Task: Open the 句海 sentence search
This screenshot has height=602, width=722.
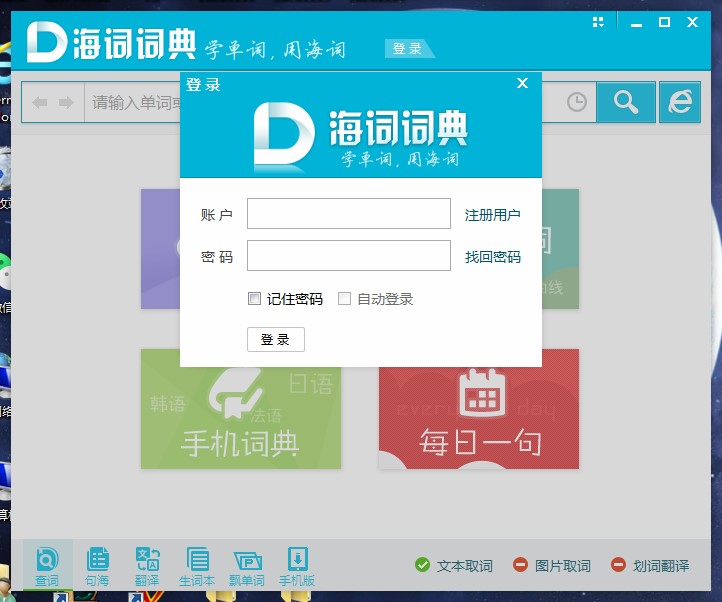Action: click(97, 566)
